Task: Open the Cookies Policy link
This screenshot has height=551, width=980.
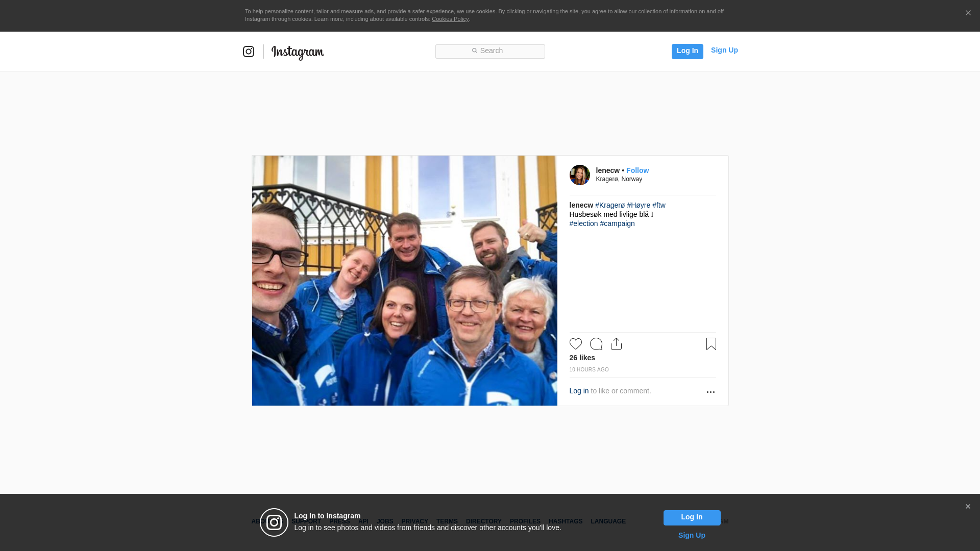Action: [x=450, y=19]
